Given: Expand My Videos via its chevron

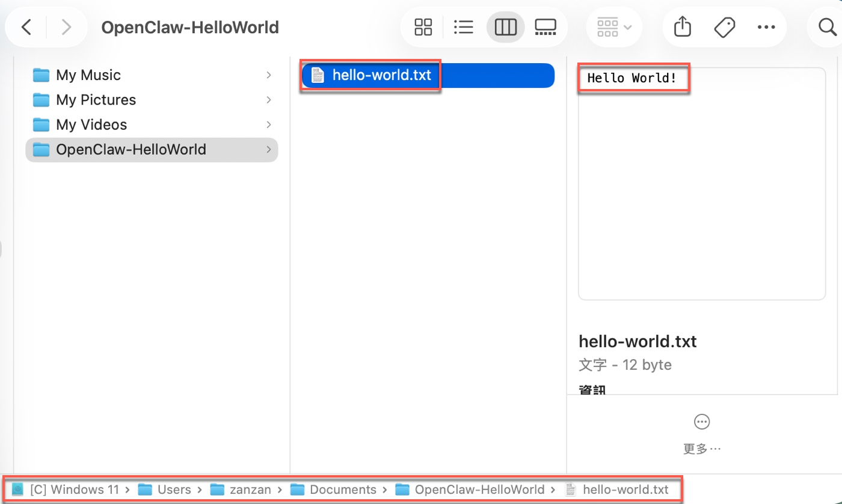Looking at the screenshot, I should pyautogui.click(x=268, y=124).
